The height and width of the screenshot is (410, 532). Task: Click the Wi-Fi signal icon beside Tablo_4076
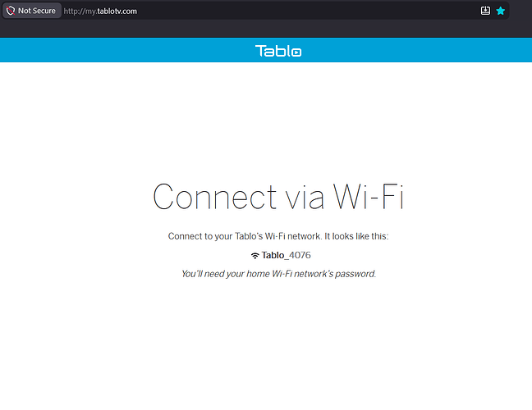255,256
